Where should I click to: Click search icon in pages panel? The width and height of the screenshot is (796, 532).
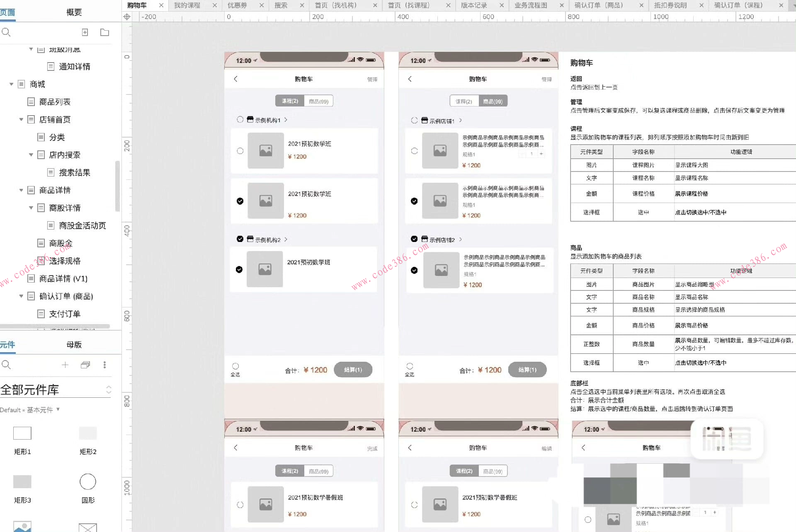(x=6, y=32)
